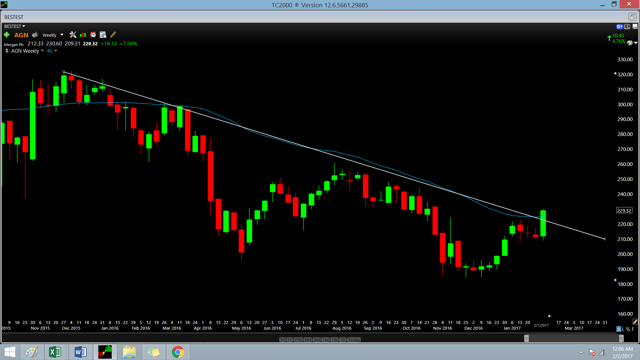Select the pencil drawing tools icon
This screenshot has width=640, height=360.
[113, 35]
